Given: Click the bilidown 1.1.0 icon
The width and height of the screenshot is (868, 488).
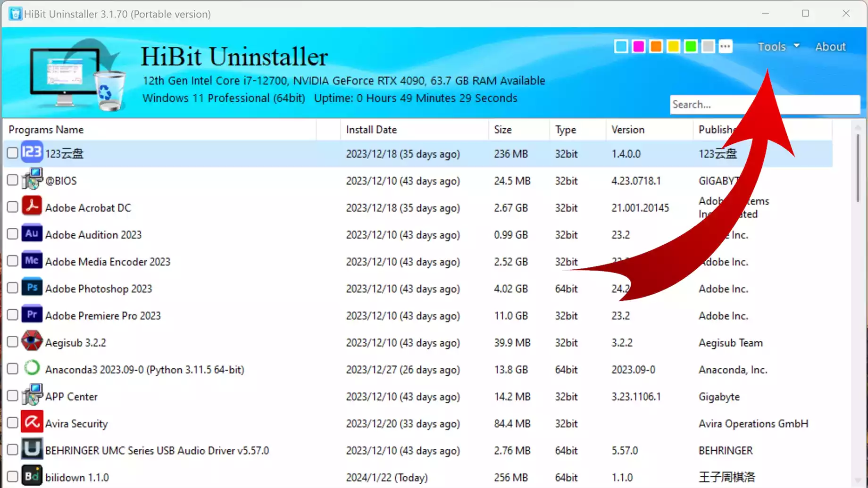Looking at the screenshot, I should click(x=32, y=477).
